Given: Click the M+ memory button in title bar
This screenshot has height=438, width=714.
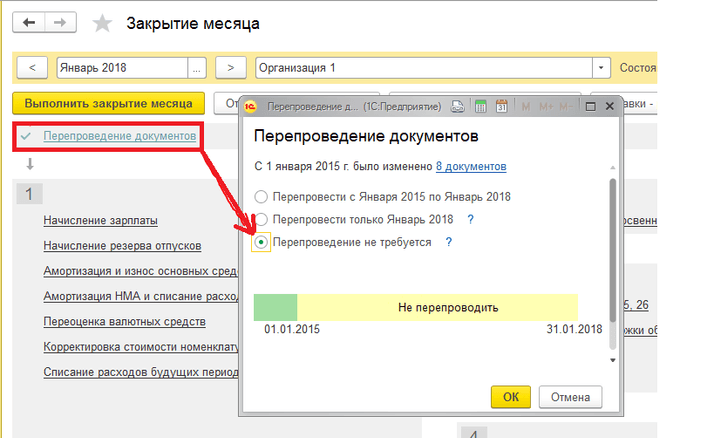Looking at the screenshot, I should [547, 105].
